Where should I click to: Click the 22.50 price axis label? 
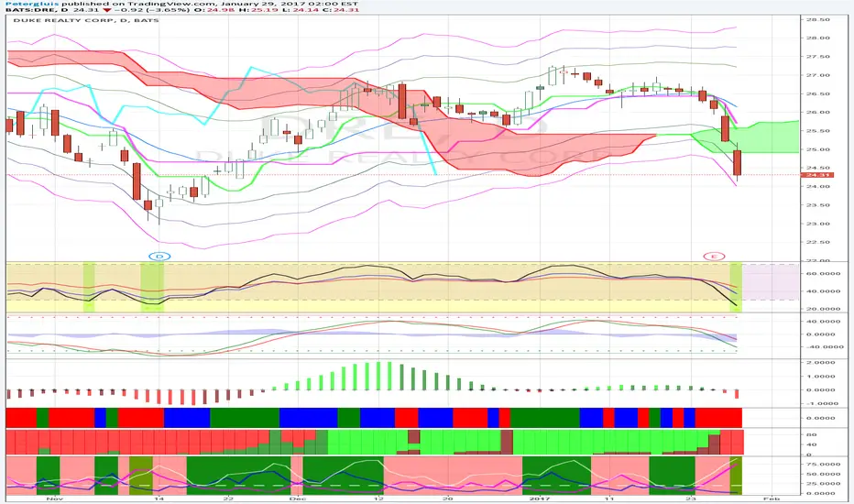tap(818, 242)
